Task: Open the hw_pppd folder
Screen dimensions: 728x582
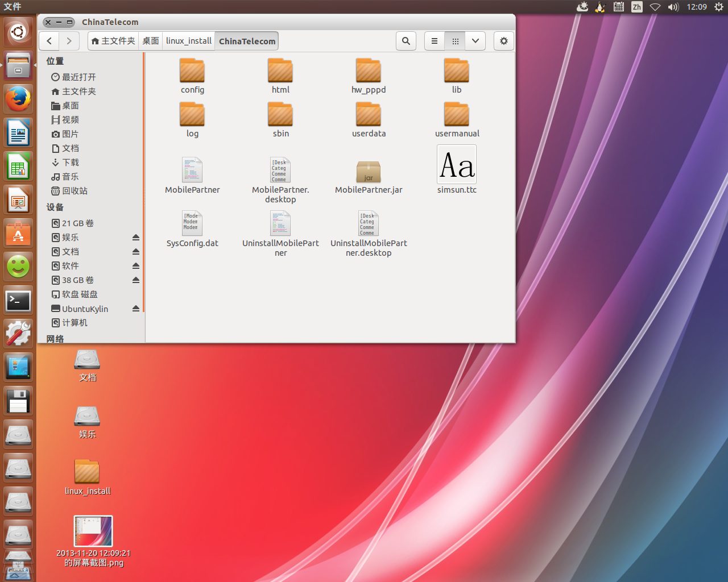Action: coord(369,76)
